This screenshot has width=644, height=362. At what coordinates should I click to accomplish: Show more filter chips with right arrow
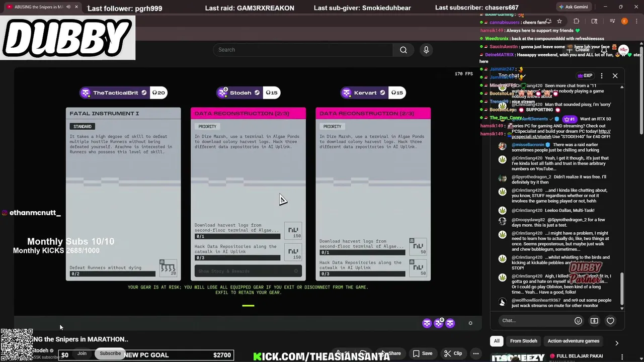tap(617, 343)
